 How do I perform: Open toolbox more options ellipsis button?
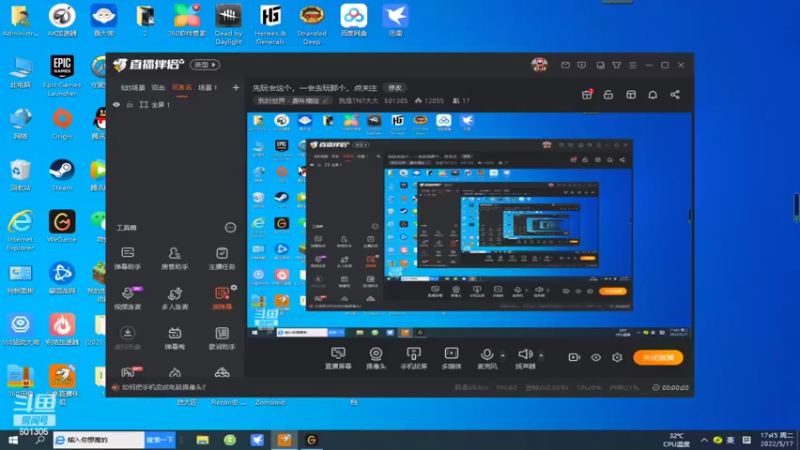coord(230,228)
